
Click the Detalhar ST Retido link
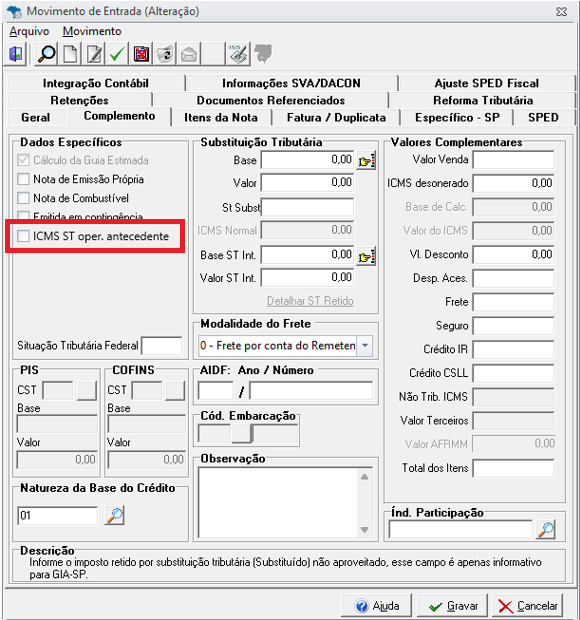pos(310,301)
